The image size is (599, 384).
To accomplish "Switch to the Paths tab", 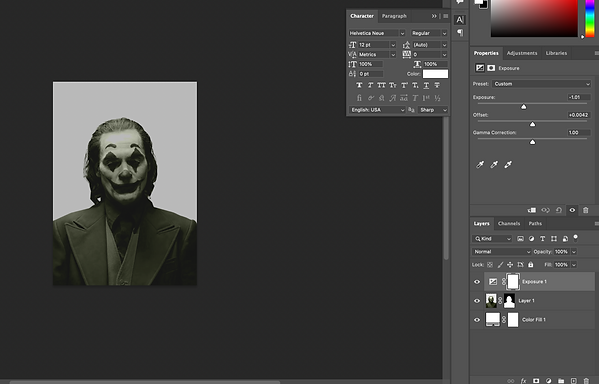I will tap(535, 224).
